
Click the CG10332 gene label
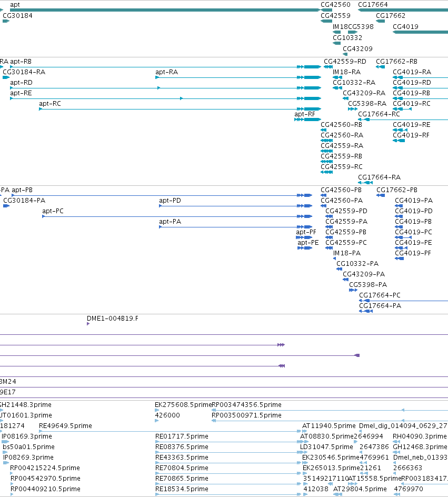(347, 38)
